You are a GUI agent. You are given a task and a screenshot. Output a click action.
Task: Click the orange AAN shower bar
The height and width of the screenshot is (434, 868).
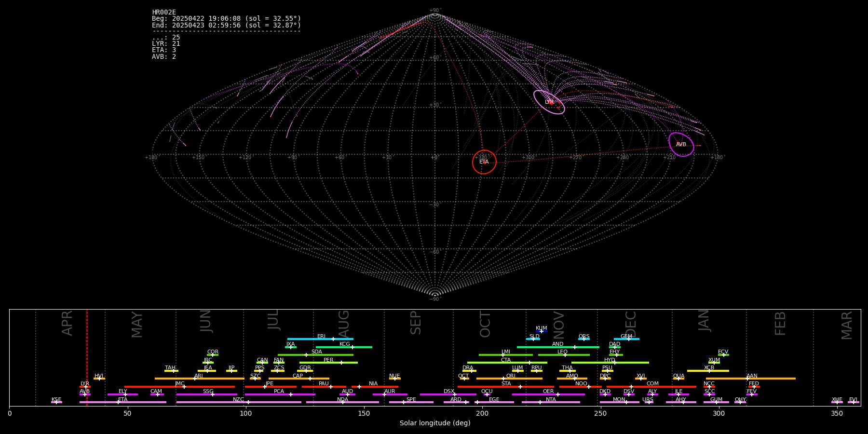point(750,379)
